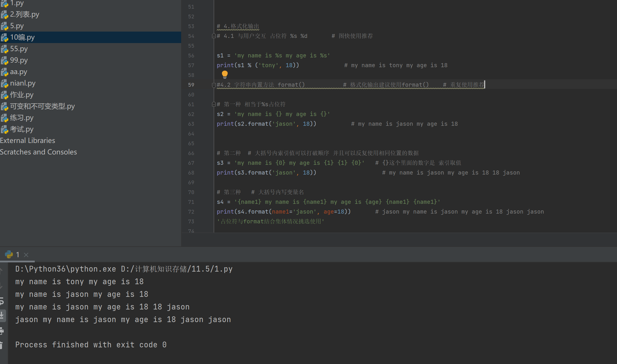Click the '# 第一种 相当于%s占位符' comment
The width and height of the screenshot is (617, 364).
pos(251,104)
